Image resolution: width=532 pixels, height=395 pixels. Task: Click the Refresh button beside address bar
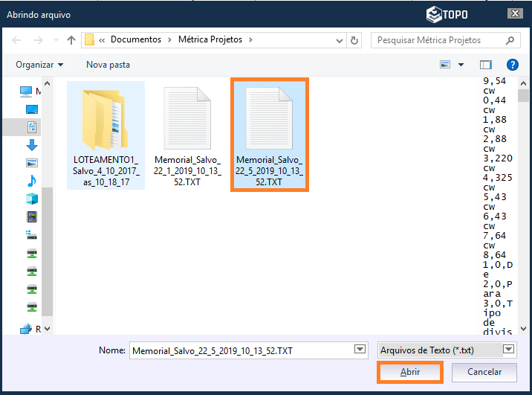(354, 40)
